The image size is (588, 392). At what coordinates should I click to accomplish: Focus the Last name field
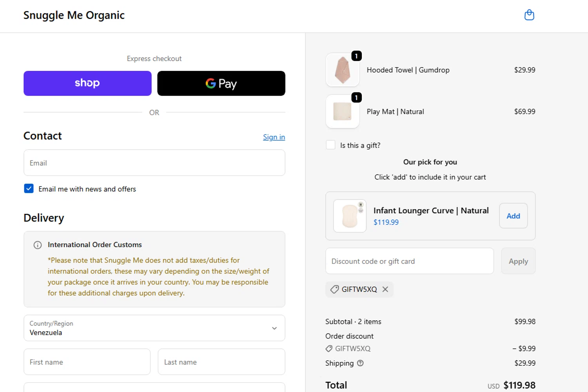pos(221,362)
